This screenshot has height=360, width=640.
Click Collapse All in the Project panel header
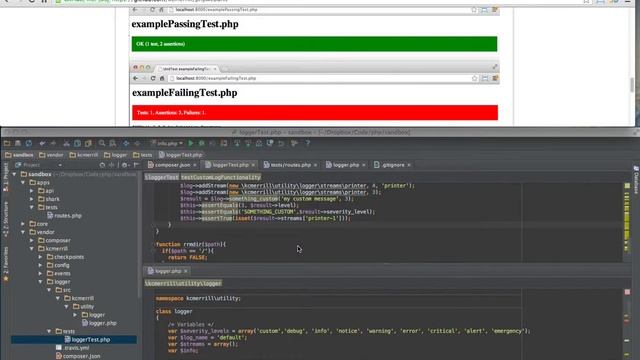[x=111, y=165]
